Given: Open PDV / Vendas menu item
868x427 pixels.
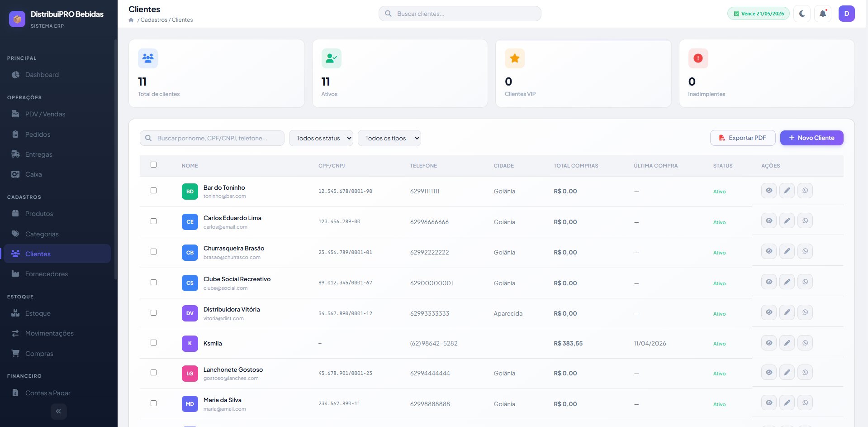Looking at the screenshot, I should point(57,114).
